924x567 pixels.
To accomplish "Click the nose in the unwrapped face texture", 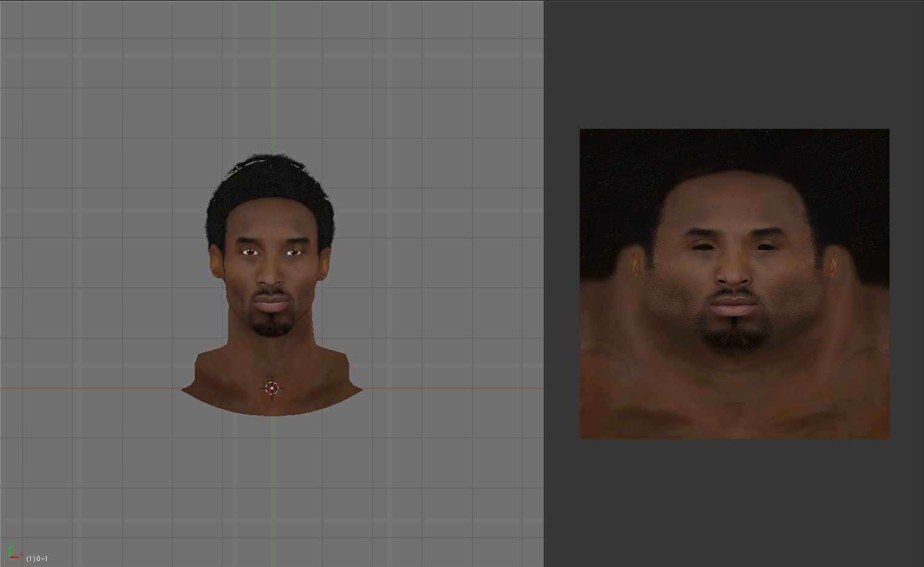I will pos(733,274).
